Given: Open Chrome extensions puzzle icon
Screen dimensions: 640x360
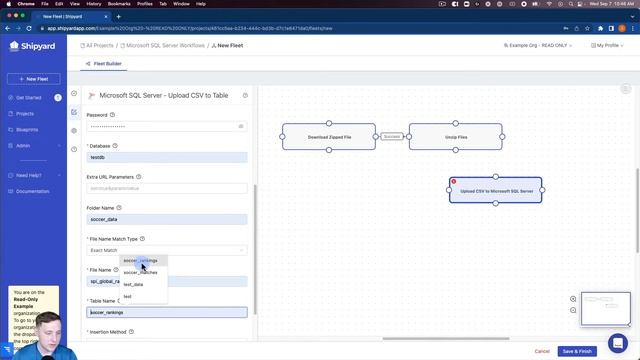Looking at the screenshot, I should (x=600, y=29).
